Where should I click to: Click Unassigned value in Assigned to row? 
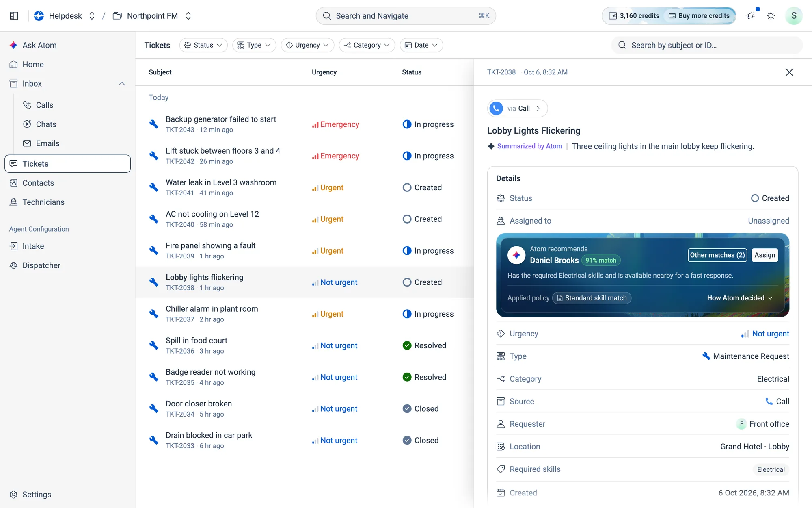[769, 221]
